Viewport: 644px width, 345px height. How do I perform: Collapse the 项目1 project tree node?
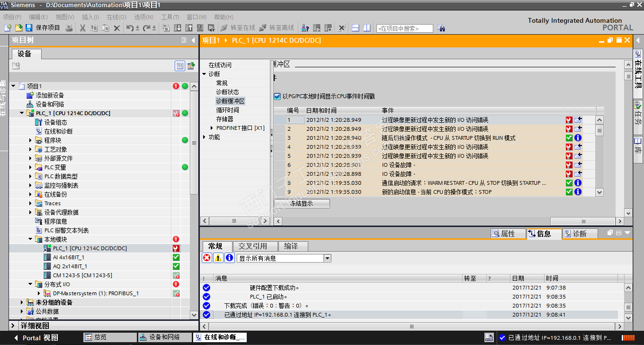pyautogui.click(x=13, y=86)
